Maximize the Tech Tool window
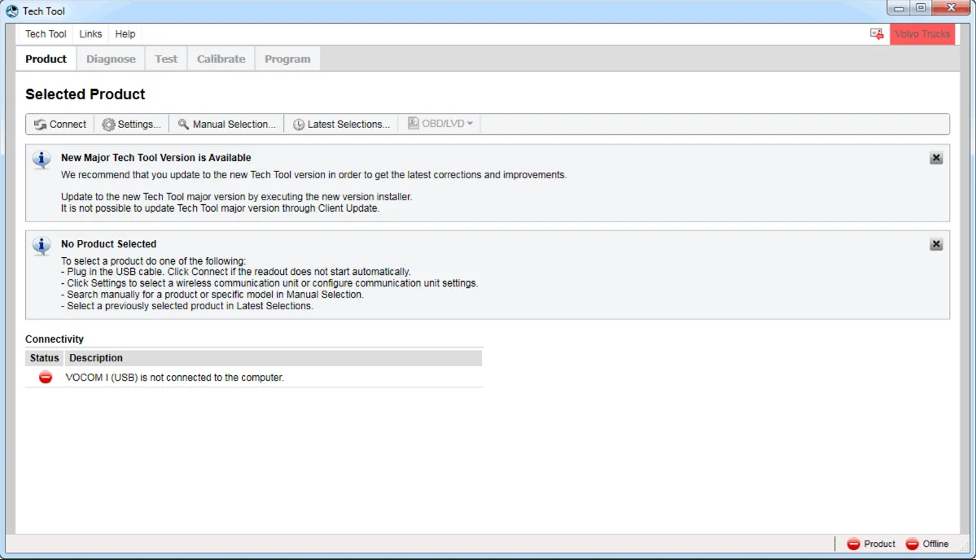 (x=921, y=8)
